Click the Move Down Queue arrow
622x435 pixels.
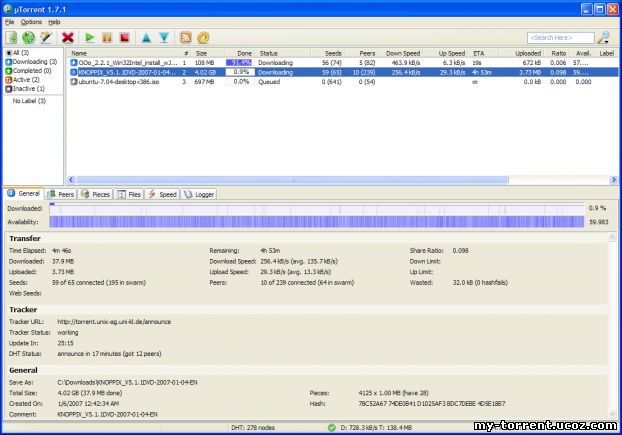164,38
